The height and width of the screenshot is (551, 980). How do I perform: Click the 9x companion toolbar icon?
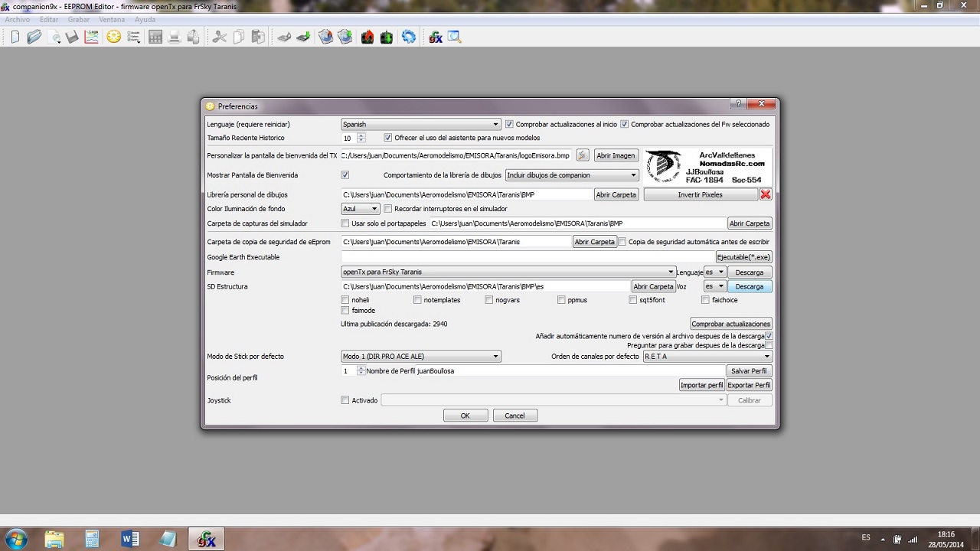(436, 37)
